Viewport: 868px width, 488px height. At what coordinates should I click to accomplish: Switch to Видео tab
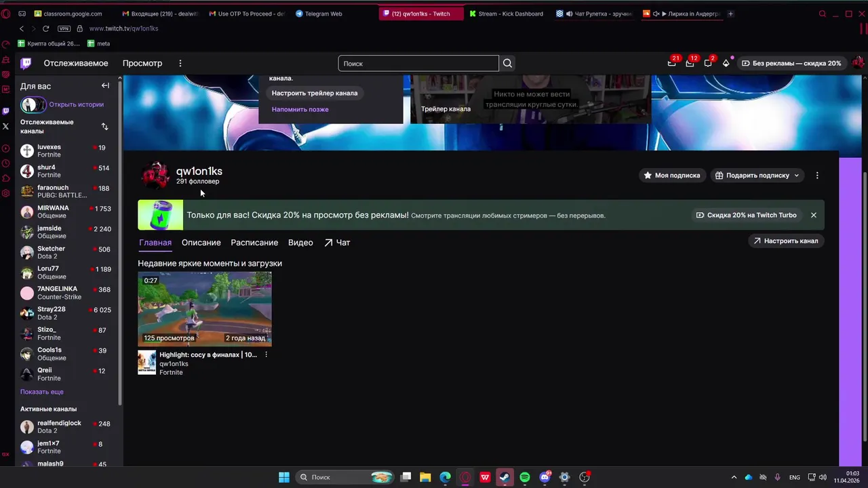pyautogui.click(x=300, y=243)
